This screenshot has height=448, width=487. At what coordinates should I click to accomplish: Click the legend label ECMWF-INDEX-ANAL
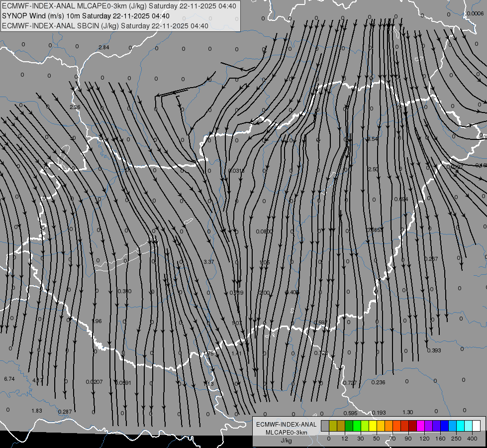286,424
